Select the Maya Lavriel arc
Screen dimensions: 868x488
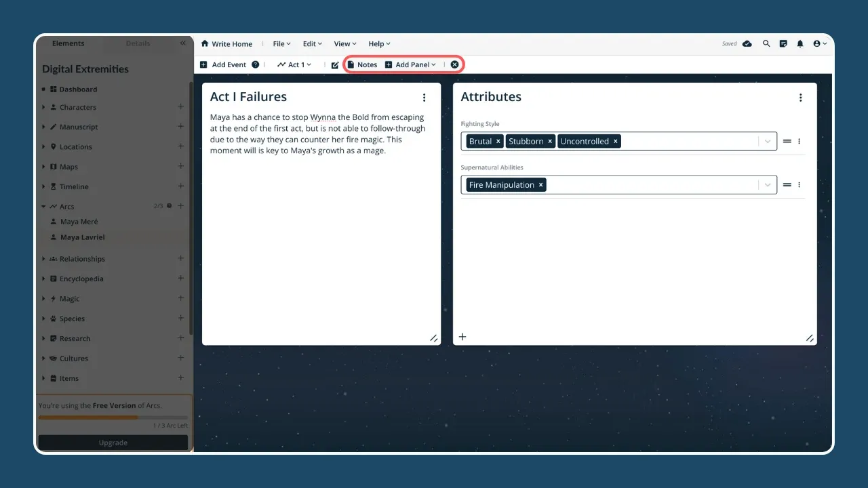[83, 237]
